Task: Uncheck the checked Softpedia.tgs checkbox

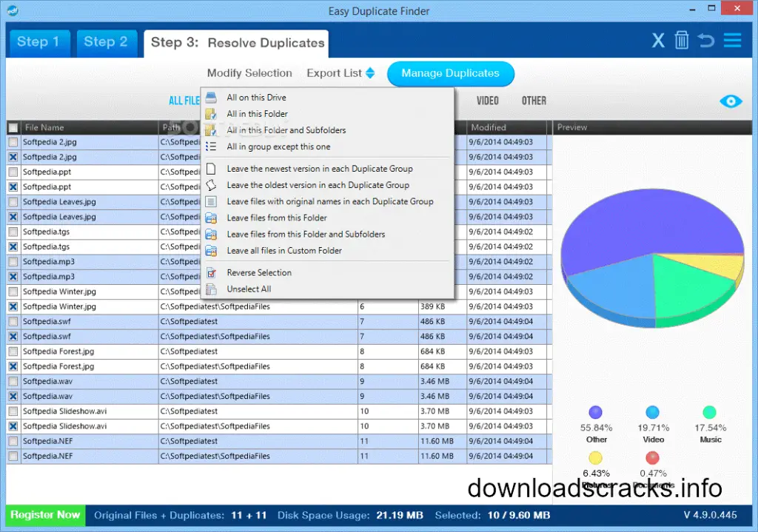Action: (x=13, y=247)
